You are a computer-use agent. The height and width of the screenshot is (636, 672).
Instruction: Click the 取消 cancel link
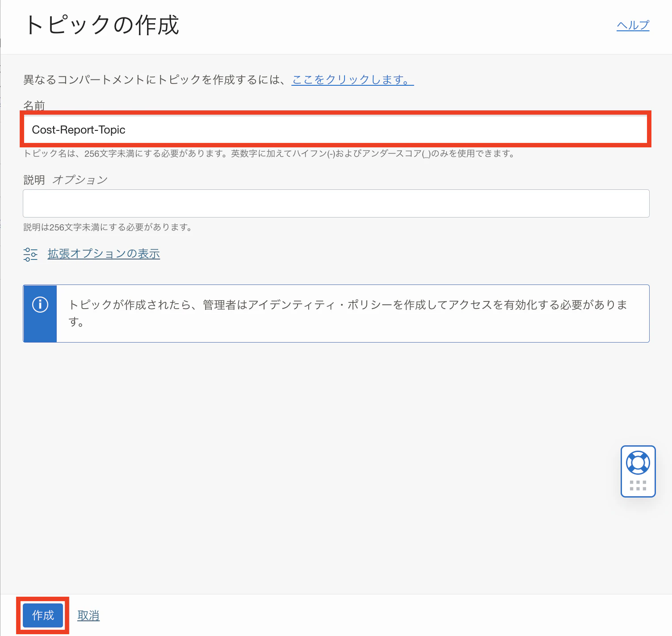[88, 615]
